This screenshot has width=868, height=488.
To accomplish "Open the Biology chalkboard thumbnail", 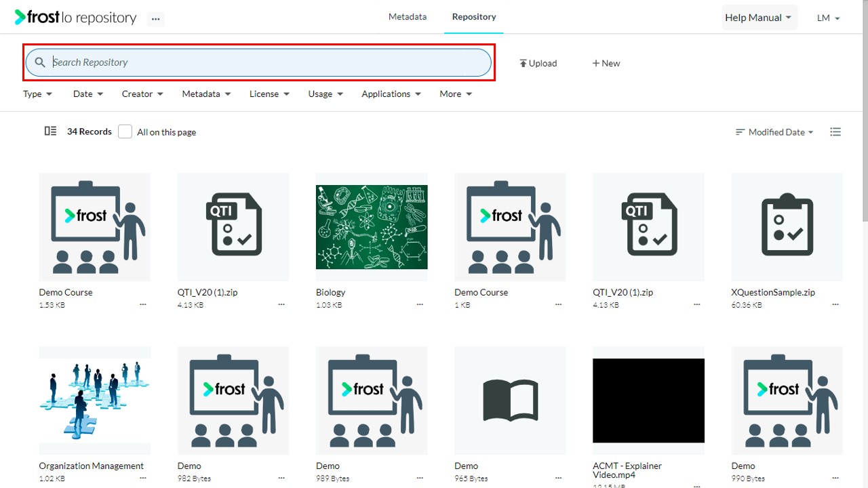I will coord(372,227).
